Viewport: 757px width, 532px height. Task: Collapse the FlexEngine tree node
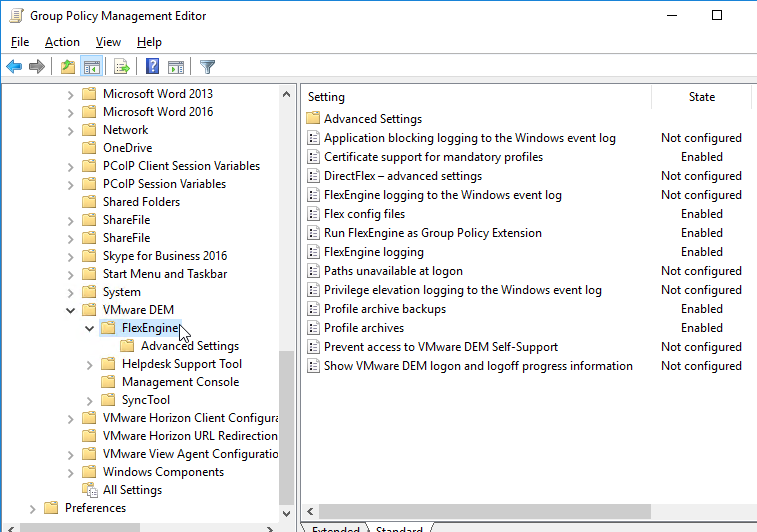point(89,328)
